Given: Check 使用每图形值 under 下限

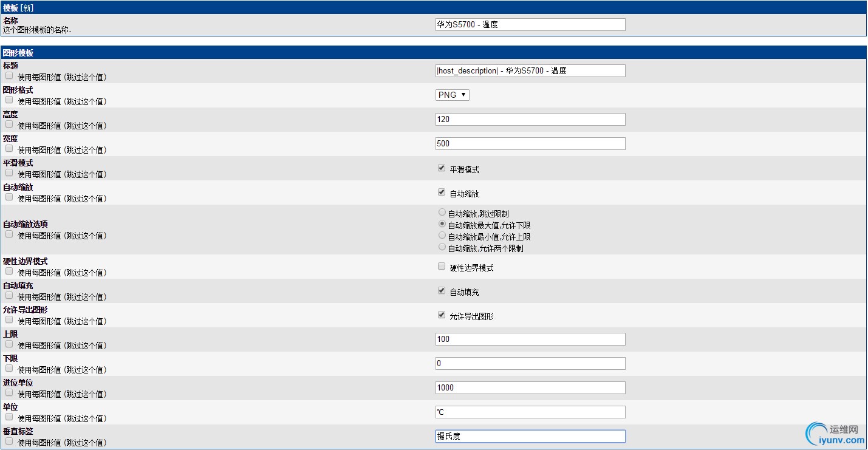Looking at the screenshot, I should (9, 369).
